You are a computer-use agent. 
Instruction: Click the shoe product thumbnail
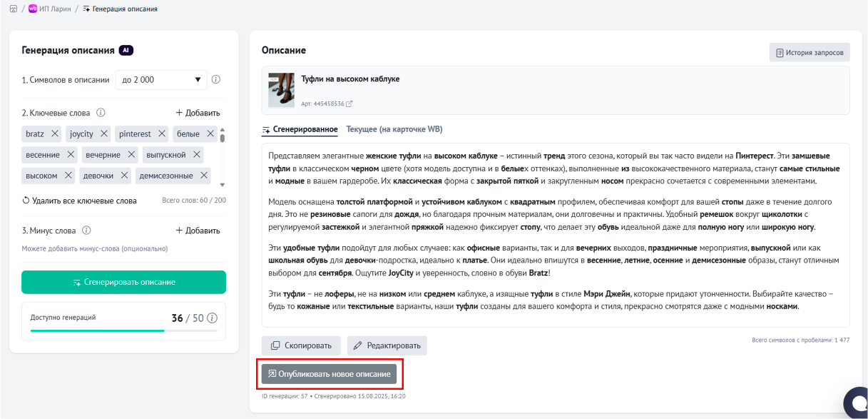(x=281, y=90)
